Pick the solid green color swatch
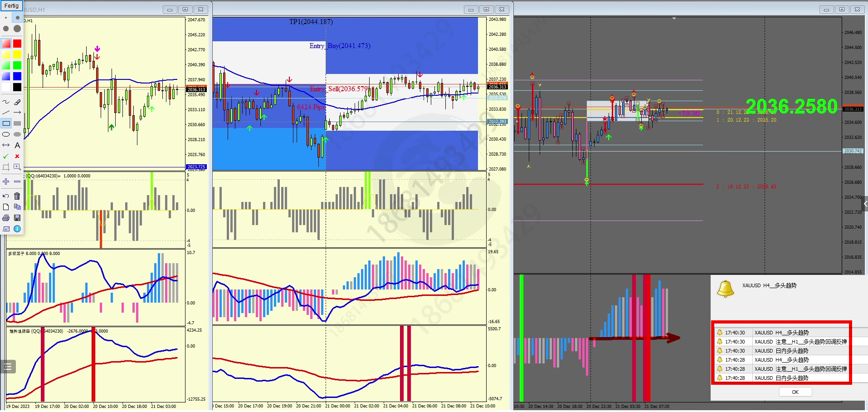The width and height of the screenshot is (868, 412). (x=17, y=65)
